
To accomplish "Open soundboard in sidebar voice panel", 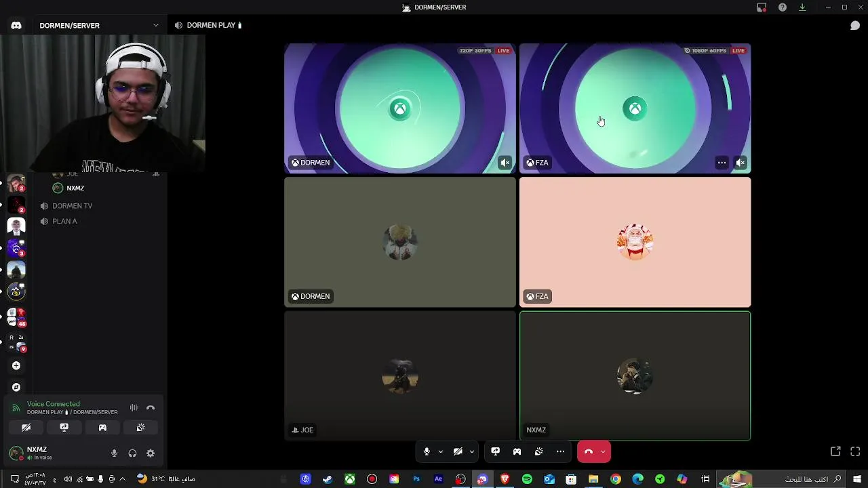I will 140,428.
